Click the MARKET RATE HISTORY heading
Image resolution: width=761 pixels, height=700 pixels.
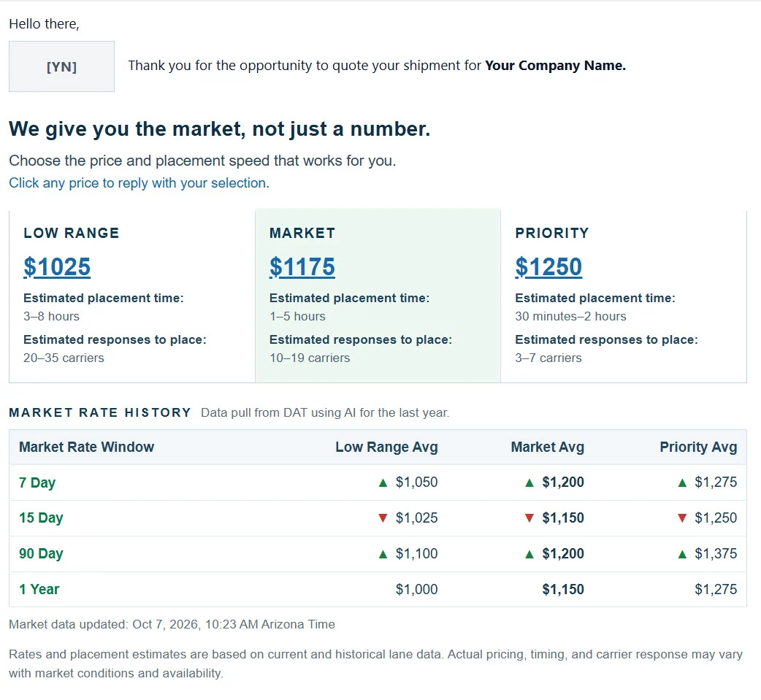click(100, 412)
